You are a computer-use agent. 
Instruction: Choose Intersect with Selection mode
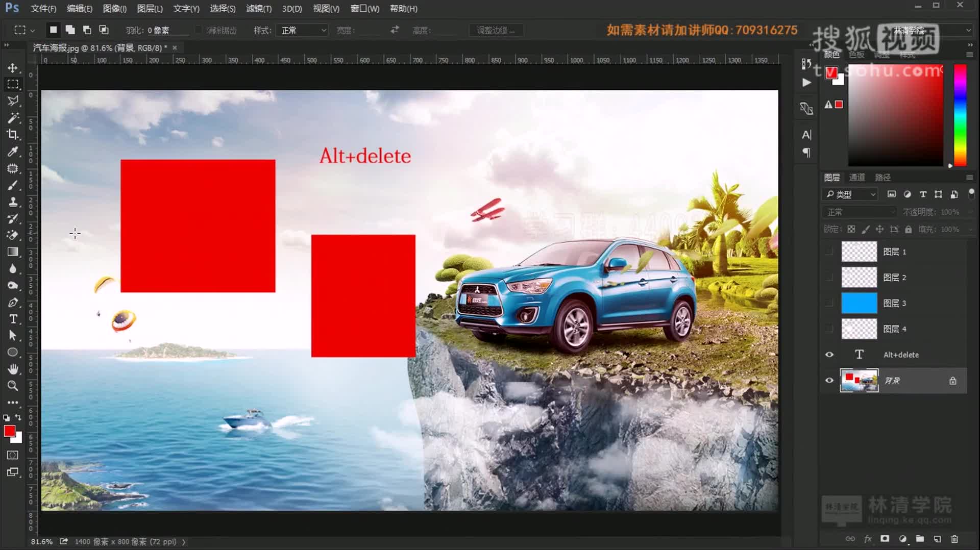coord(104,30)
